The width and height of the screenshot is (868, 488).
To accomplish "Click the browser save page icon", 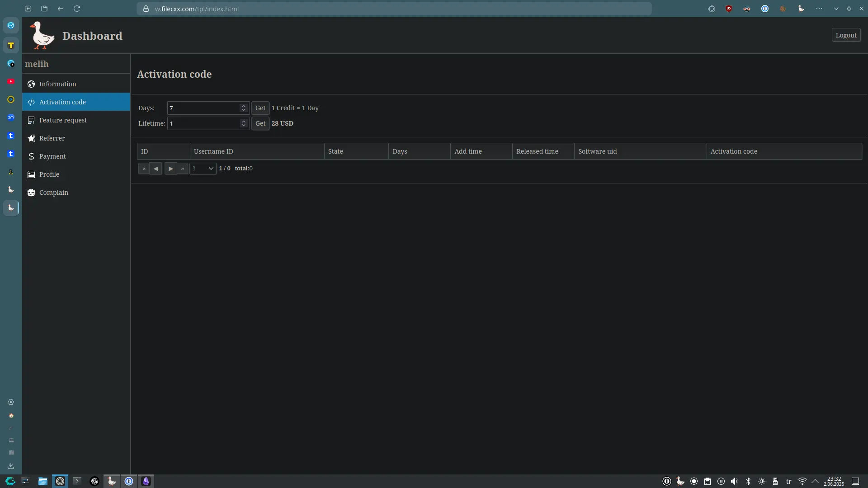I will 44,9.
